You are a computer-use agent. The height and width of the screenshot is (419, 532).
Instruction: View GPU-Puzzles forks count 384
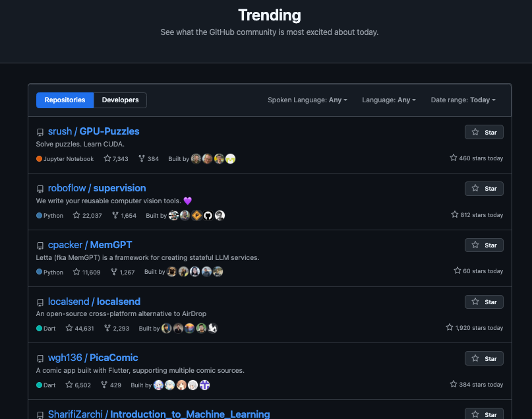click(148, 158)
